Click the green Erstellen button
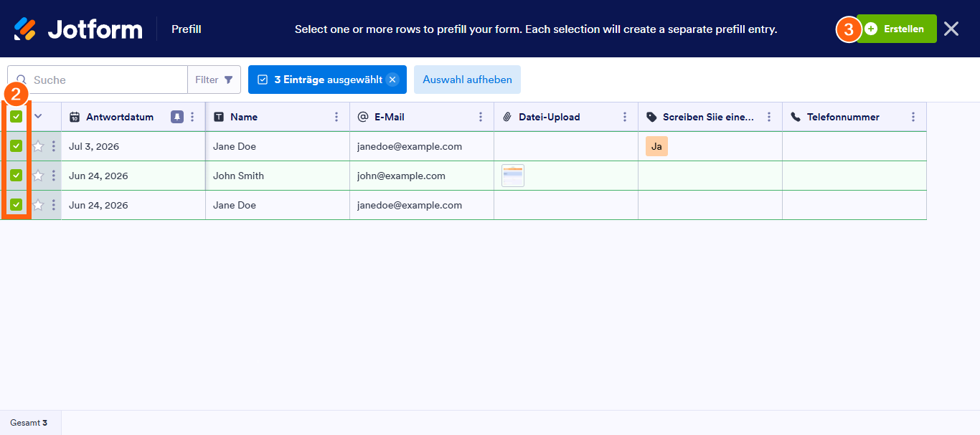 pyautogui.click(x=897, y=29)
